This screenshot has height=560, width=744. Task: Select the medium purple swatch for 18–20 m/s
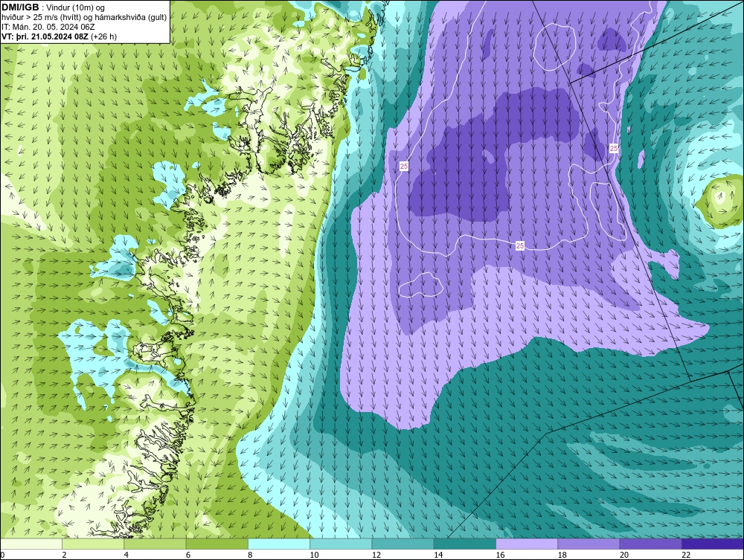[589, 544]
